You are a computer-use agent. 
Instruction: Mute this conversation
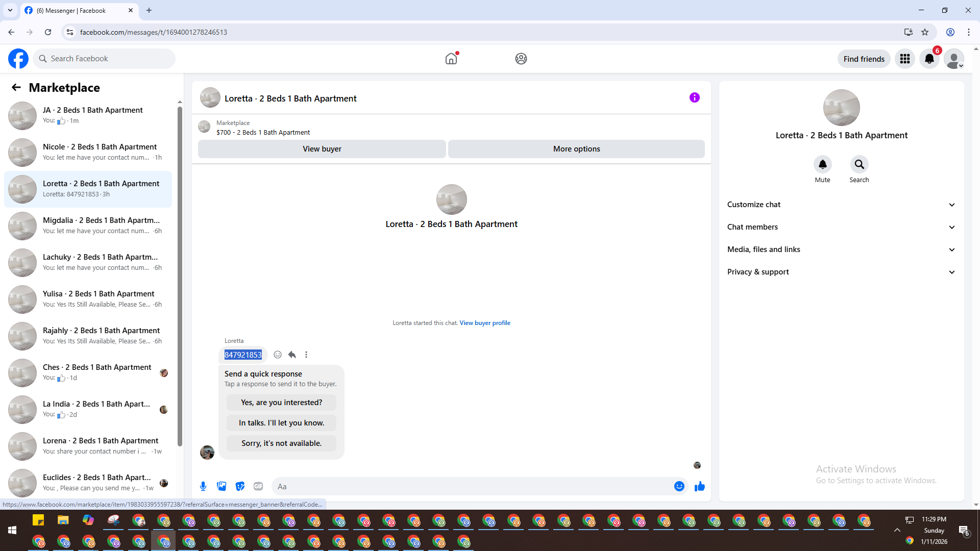[822, 164]
